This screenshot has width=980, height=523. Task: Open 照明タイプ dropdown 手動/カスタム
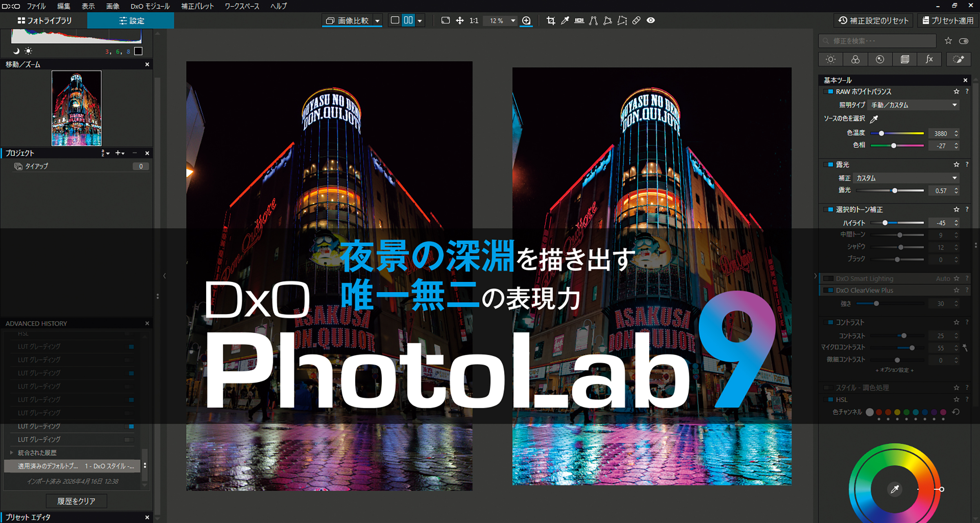[913, 105]
